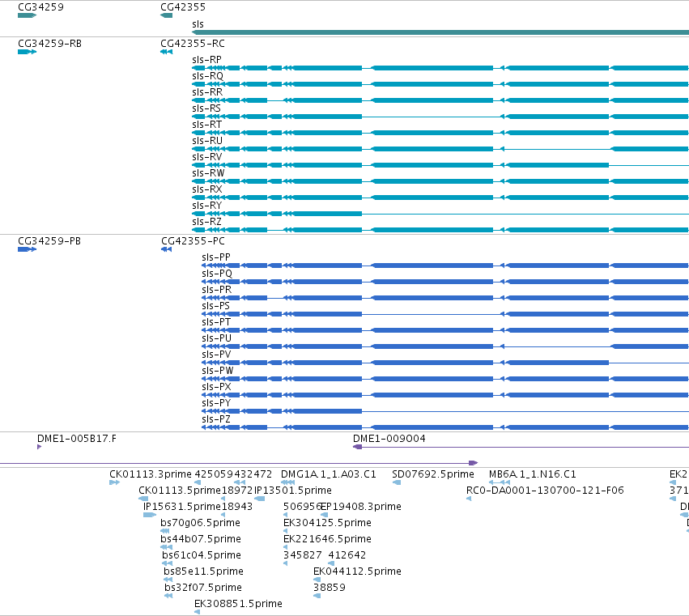Click the EK221646.5prime EST glyph
The width and height of the screenshot is (689, 616).
coord(286,547)
